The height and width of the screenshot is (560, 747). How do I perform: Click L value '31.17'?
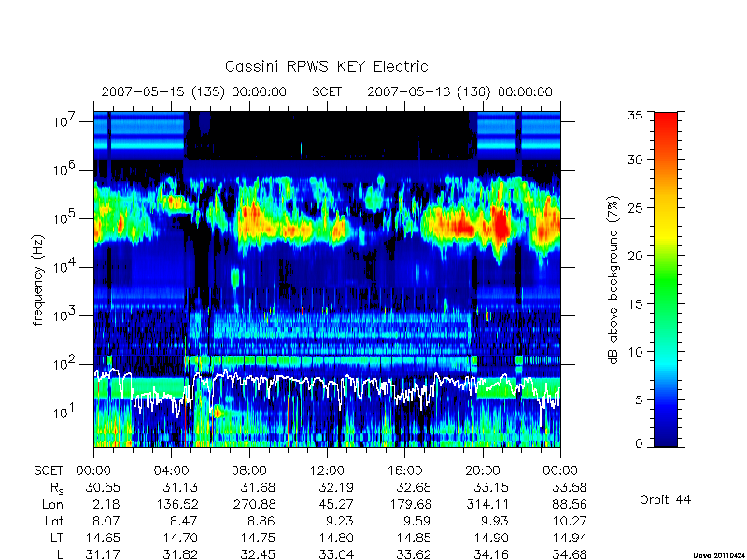103,554
